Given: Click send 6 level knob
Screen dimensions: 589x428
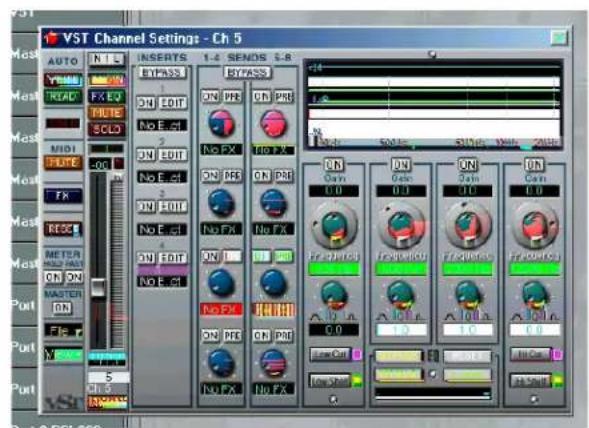Looking at the screenshot, I should [x=273, y=203].
